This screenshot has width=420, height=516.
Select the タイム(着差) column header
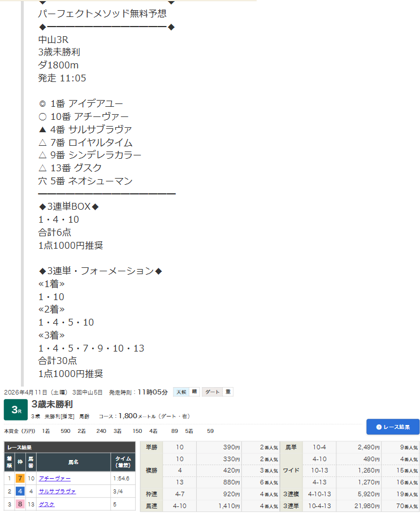coord(123,462)
